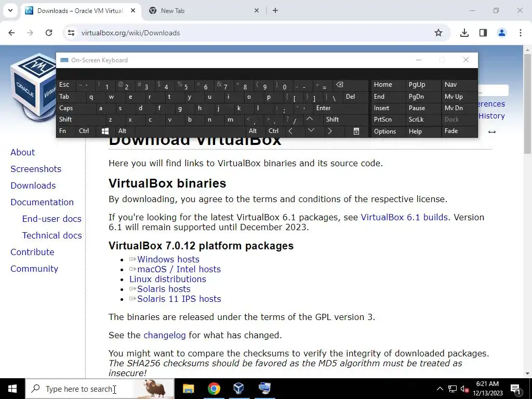The height and width of the screenshot is (399, 532).
Task: Open the changelog link
Action: [165, 335]
